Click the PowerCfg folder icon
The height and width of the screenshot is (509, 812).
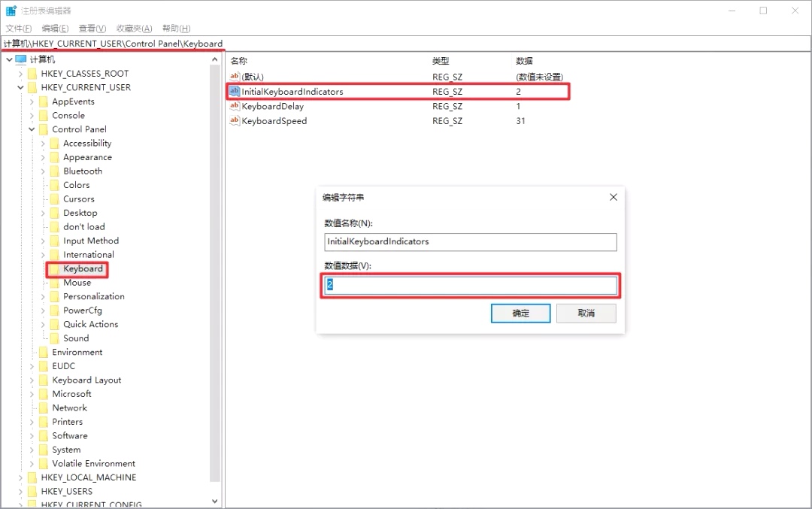click(54, 311)
